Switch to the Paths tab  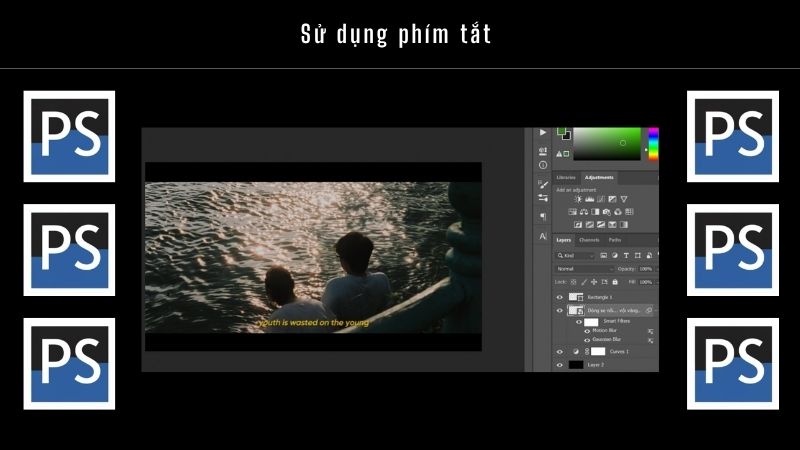click(615, 240)
